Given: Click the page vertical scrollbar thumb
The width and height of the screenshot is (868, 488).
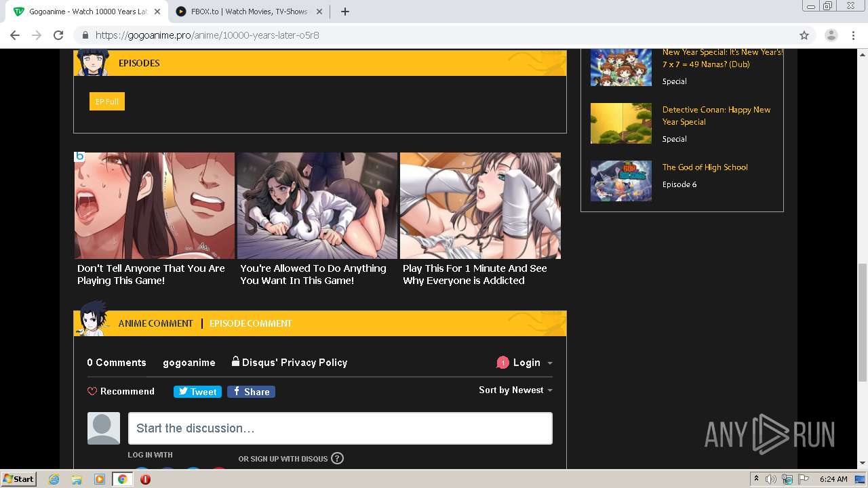Looking at the screenshot, I should point(863,323).
